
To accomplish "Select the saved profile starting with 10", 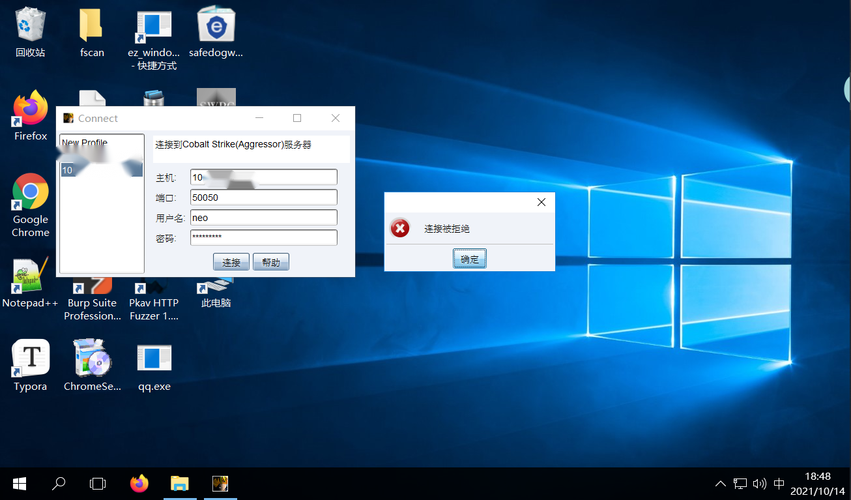I will 101,170.
